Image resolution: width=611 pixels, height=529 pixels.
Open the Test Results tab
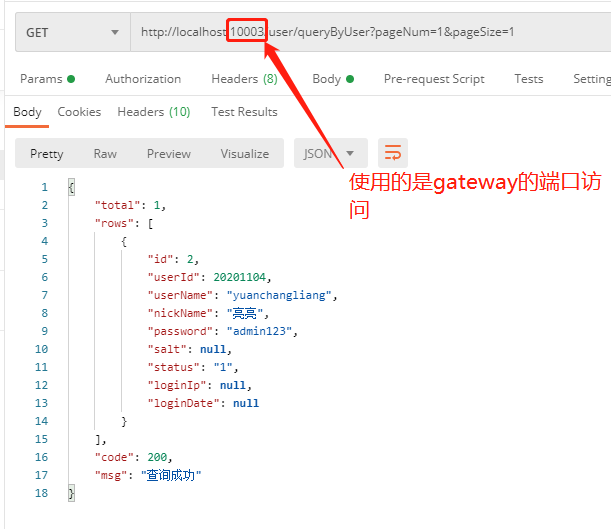[x=244, y=112]
